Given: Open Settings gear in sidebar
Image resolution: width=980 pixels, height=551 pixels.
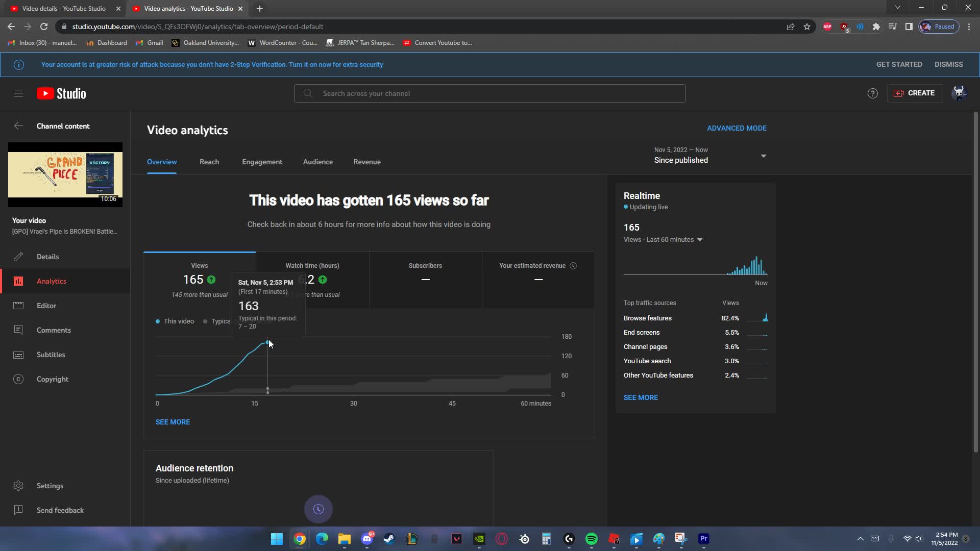Looking at the screenshot, I should (18, 486).
